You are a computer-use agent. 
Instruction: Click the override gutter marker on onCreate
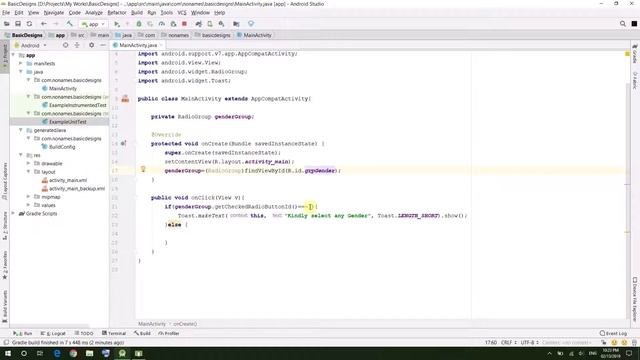123,144
